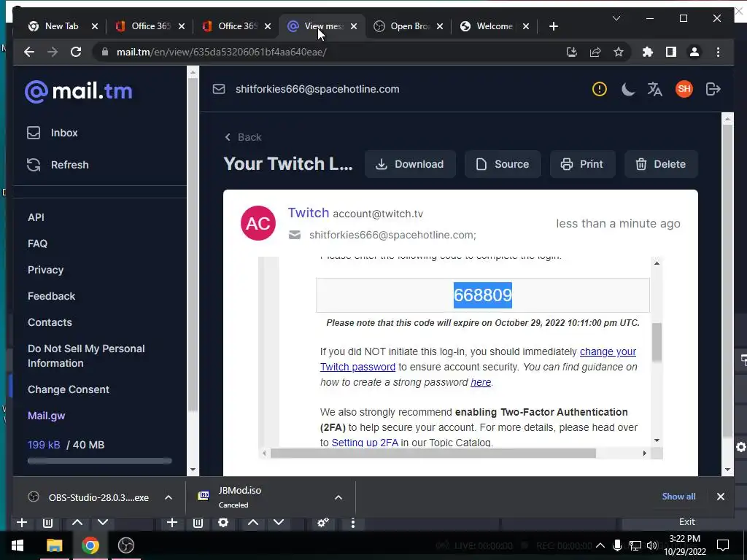This screenshot has width=747, height=560.
Task: Click the OBS Studio taskbar icon
Action: (x=125, y=545)
